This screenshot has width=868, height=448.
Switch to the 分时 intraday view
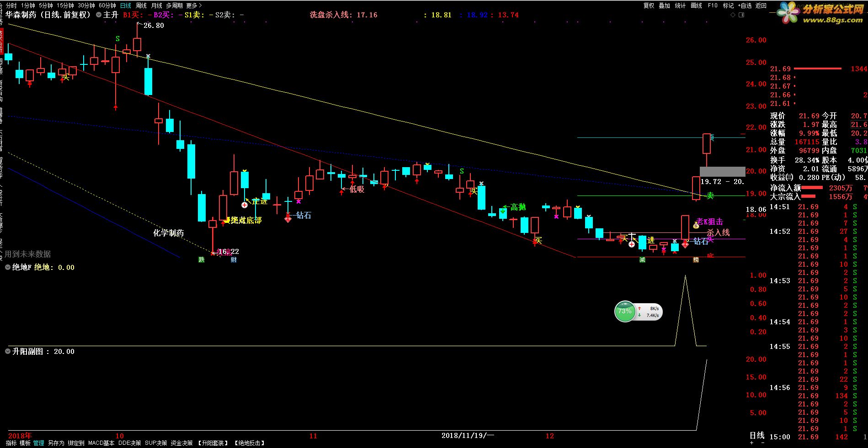(11, 5)
